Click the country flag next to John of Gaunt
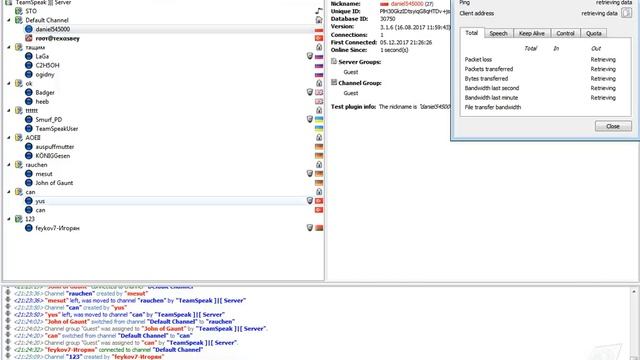The height and width of the screenshot is (360, 640). click(x=319, y=183)
